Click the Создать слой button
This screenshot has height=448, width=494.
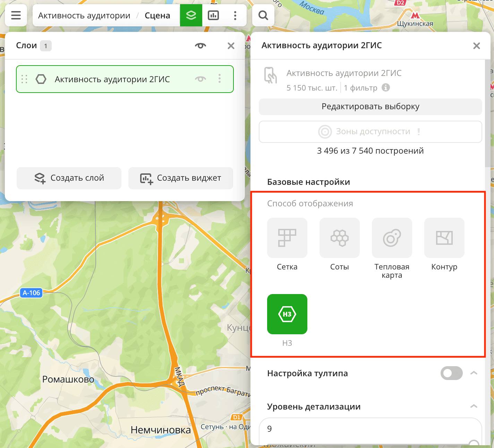[x=69, y=178]
